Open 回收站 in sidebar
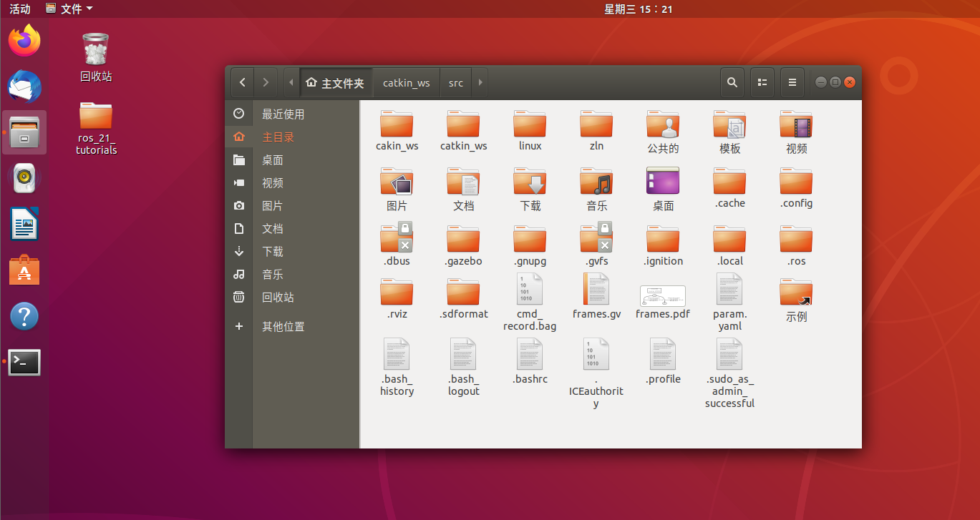 [x=292, y=297]
